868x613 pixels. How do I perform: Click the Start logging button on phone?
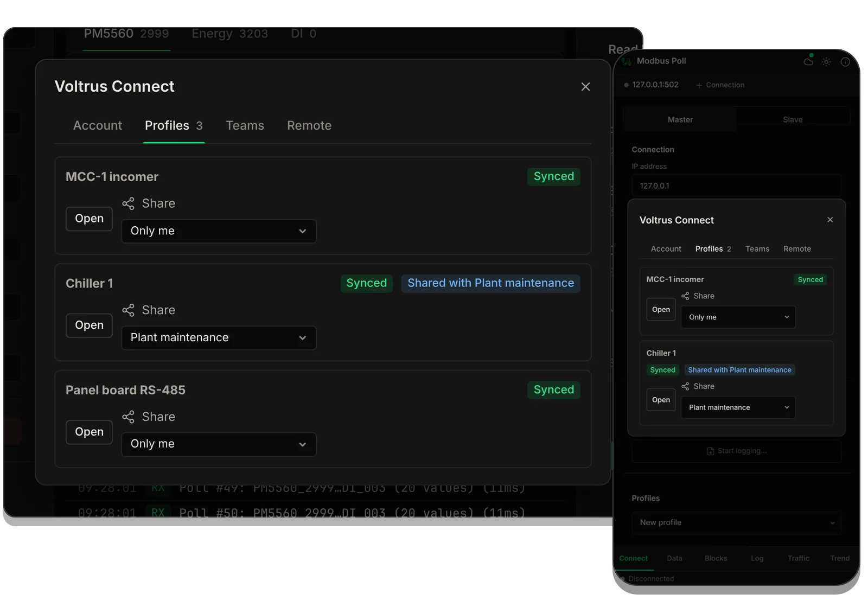[x=737, y=451]
